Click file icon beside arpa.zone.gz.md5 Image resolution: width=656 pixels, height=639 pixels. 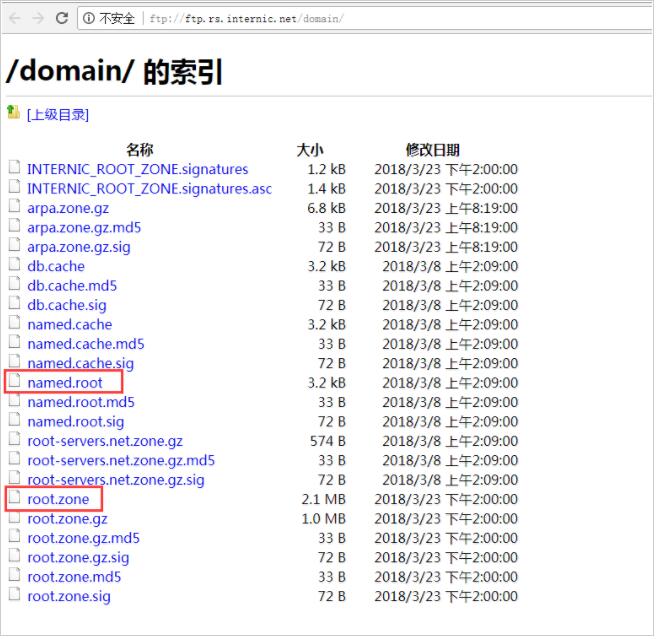[x=14, y=225]
